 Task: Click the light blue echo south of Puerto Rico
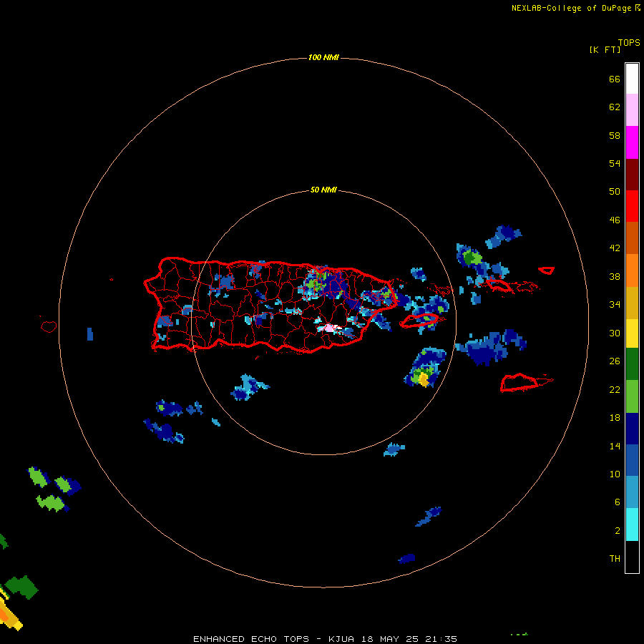point(249,387)
